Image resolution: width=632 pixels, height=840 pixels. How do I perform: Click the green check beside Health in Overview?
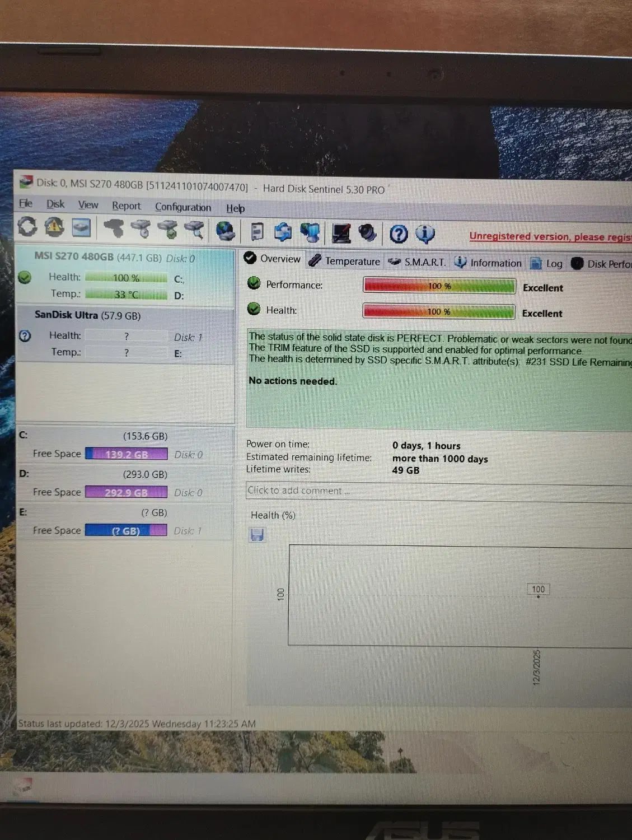(x=254, y=309)
